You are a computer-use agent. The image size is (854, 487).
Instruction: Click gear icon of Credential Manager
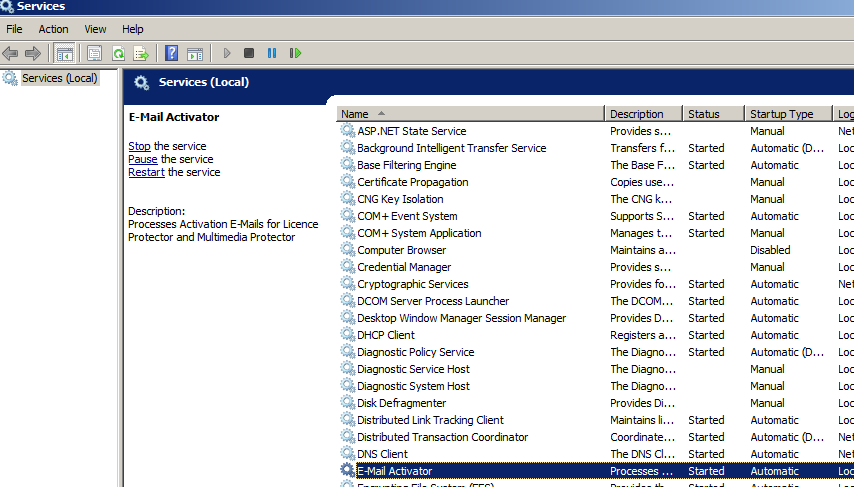(x=347, y=266)
